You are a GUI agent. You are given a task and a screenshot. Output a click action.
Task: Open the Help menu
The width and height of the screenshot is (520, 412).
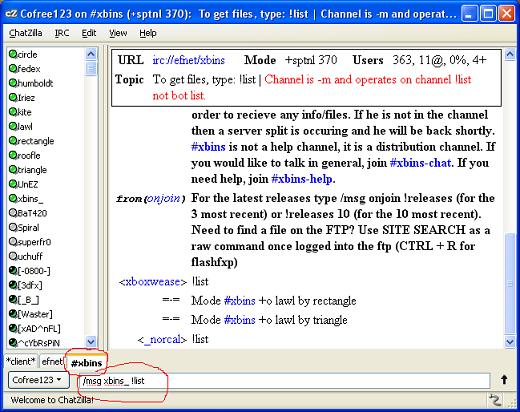point(148,33)
